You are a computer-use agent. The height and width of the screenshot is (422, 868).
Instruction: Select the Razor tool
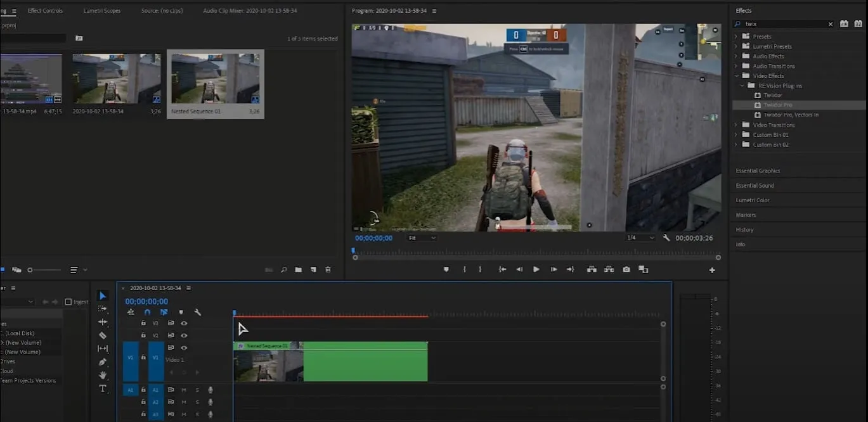(x=103, y=335)
